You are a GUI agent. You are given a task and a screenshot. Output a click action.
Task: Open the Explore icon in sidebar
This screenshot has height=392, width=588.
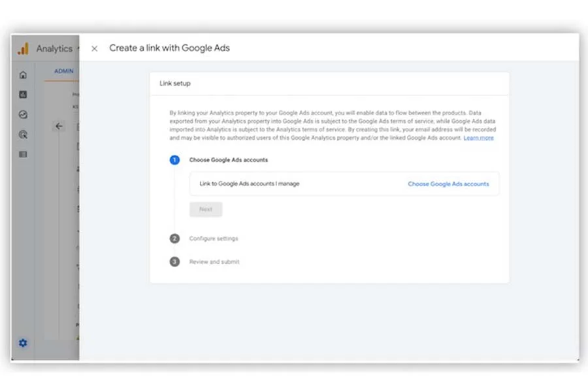(x=23, y=114)
